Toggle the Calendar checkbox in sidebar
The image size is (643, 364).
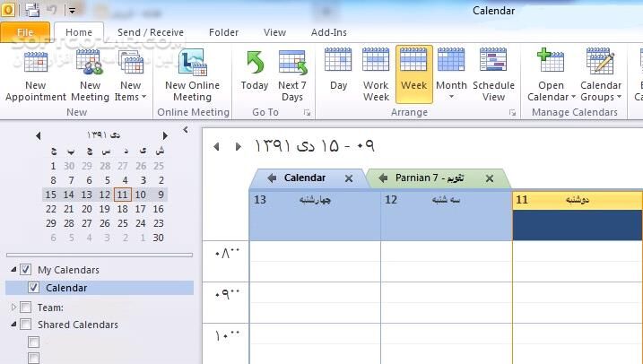(34, 288)
